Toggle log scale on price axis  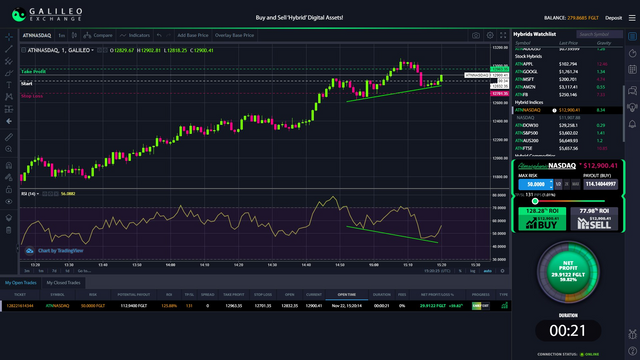pos(472,271)
